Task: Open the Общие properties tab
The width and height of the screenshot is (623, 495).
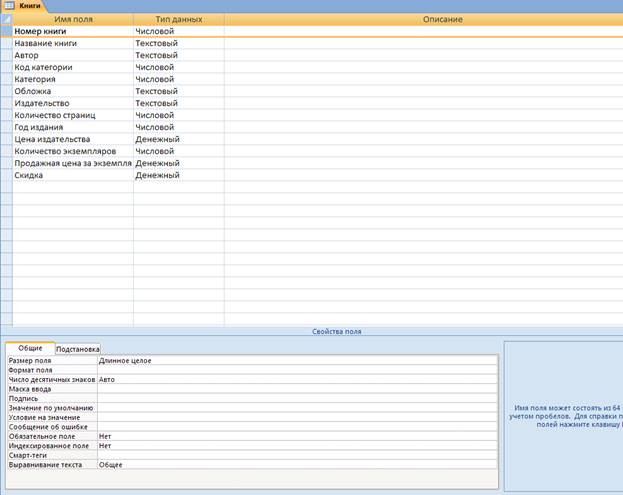Action: click(x=30, y=348)
